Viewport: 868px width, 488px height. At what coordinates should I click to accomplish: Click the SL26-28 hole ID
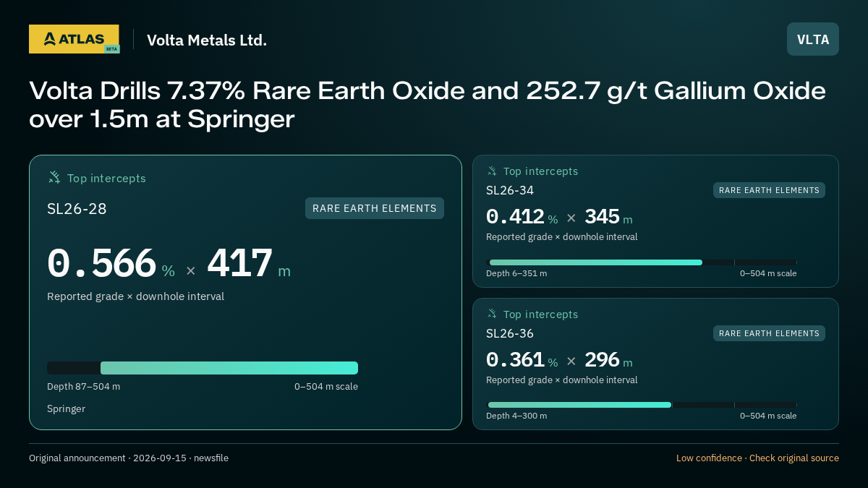click(77, 209)
